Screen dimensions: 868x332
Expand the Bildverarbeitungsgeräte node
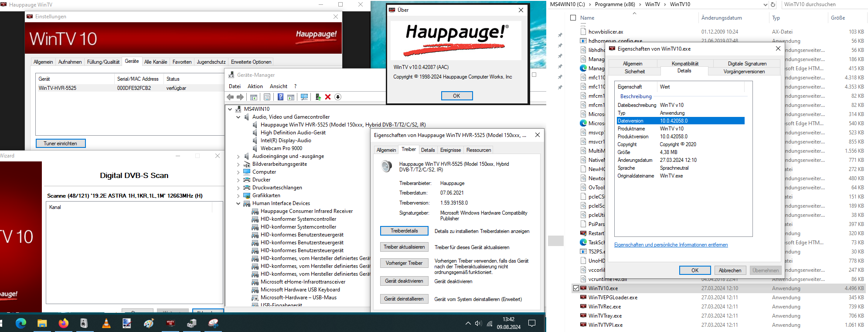coord(238,164)
